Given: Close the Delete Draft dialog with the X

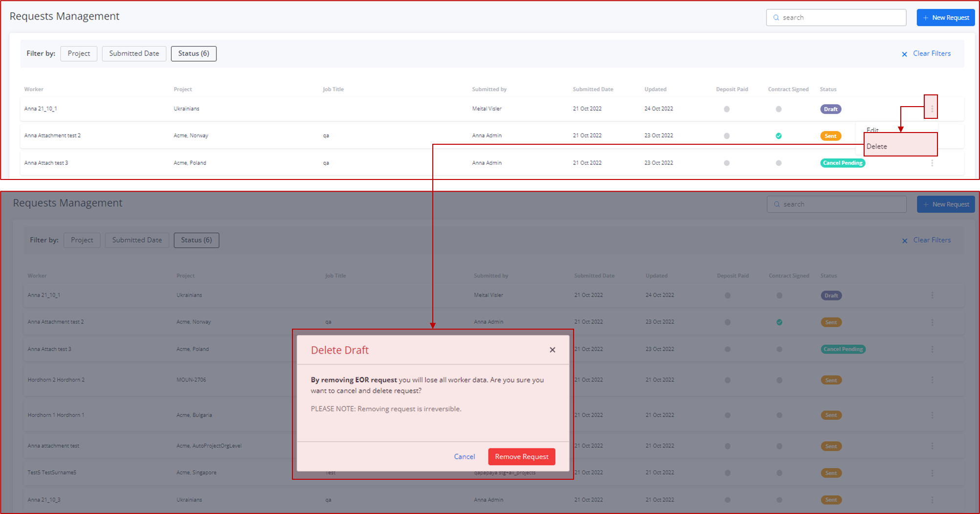Looking at the screenshot, I should (x=552, y=350).
